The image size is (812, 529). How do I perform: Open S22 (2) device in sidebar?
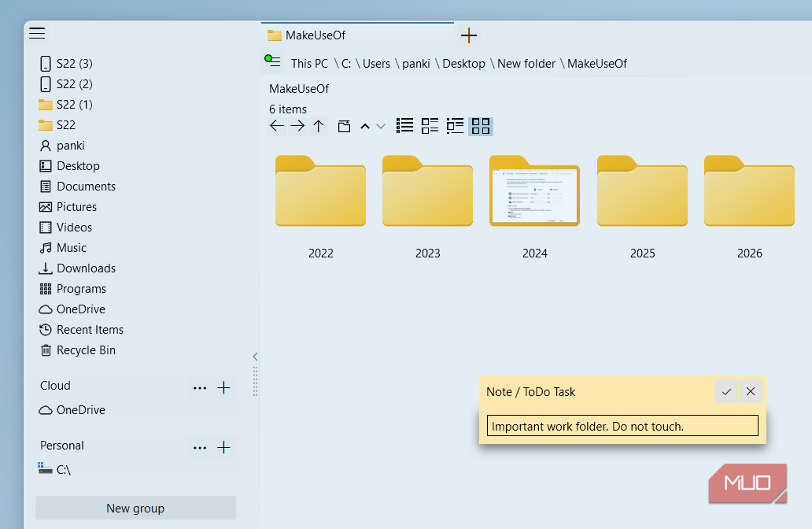click(x=66, y=84)
